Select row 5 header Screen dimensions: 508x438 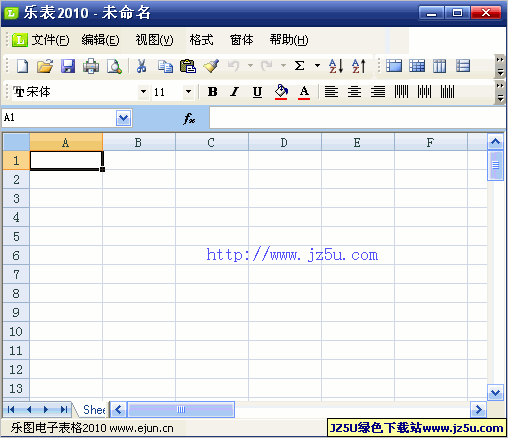tap(16, 237)
